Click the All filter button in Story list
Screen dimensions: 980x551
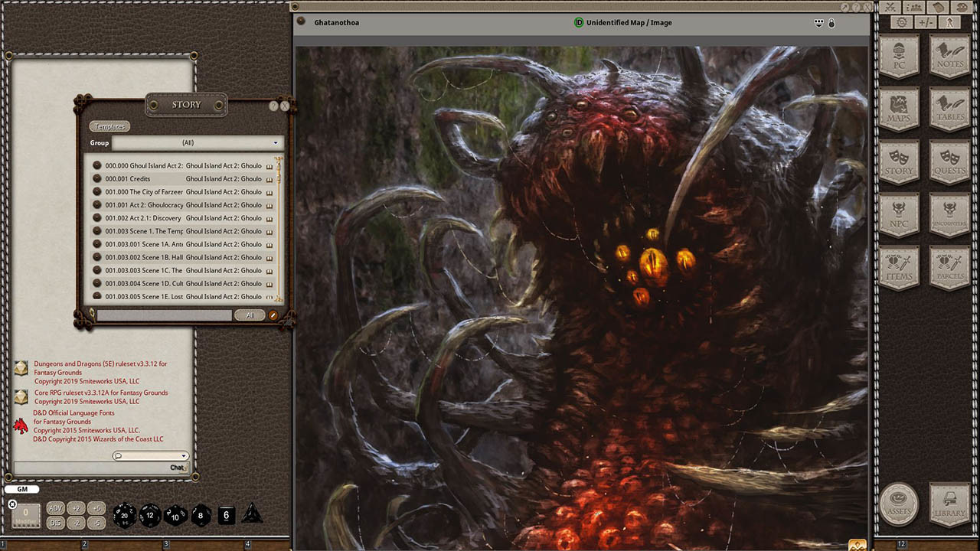coord(250,315)
